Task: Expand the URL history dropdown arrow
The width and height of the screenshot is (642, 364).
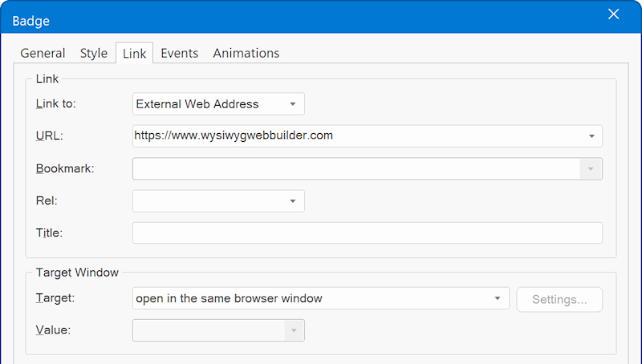Action: tap(591, 136)
